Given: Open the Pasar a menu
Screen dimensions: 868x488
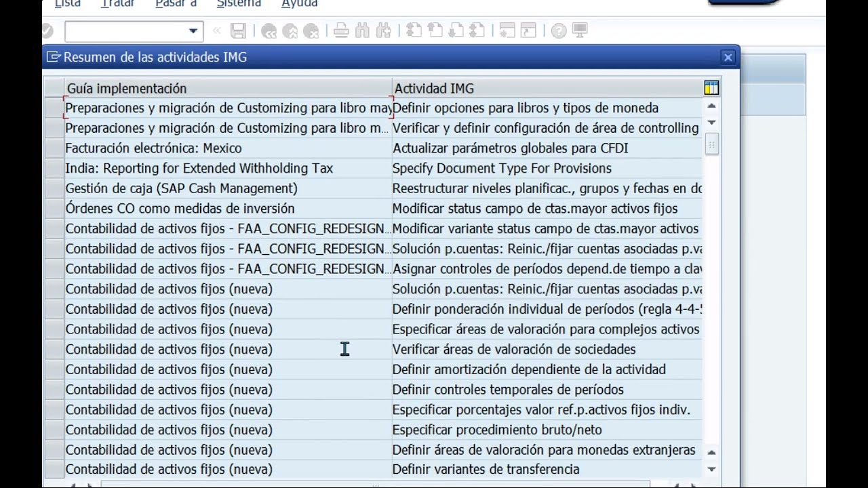Looking at the screenshot, I should point(176,4).
